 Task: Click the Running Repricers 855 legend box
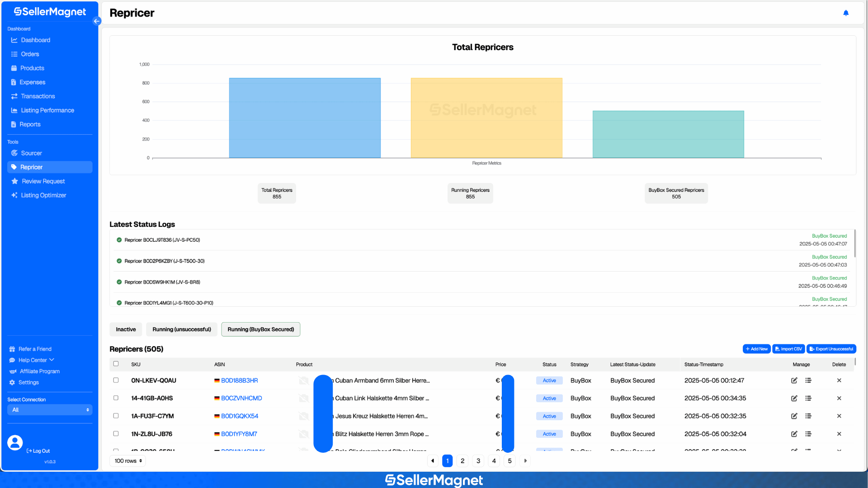470,193
